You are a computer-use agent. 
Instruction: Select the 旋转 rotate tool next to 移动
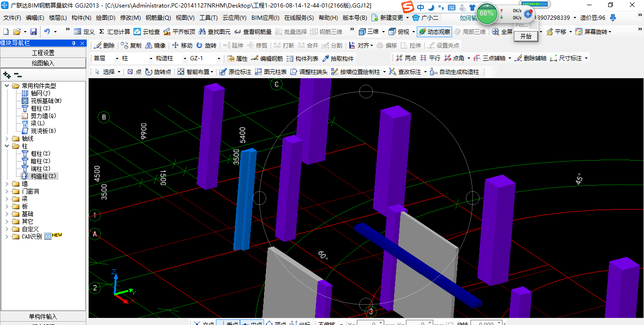tap(206, 45)
